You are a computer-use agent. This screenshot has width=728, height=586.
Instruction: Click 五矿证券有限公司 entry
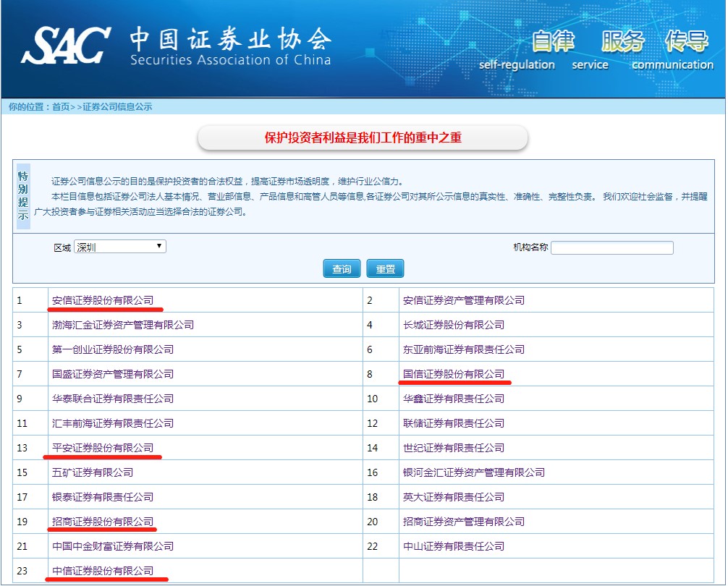pos(93,472)
